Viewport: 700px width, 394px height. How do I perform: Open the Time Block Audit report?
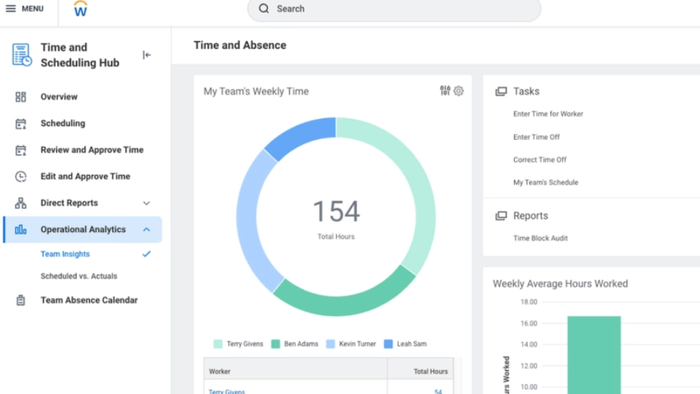tap(541, 238)
